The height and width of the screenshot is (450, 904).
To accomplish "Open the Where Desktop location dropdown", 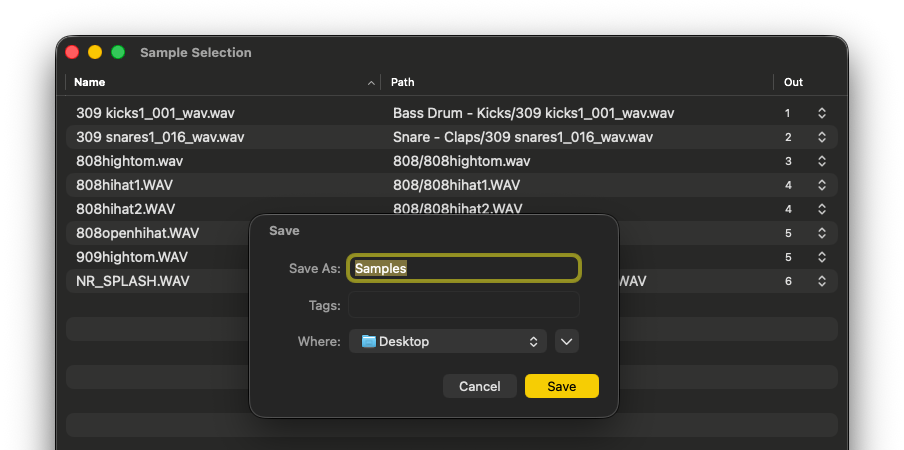I will tap(448, 342).
